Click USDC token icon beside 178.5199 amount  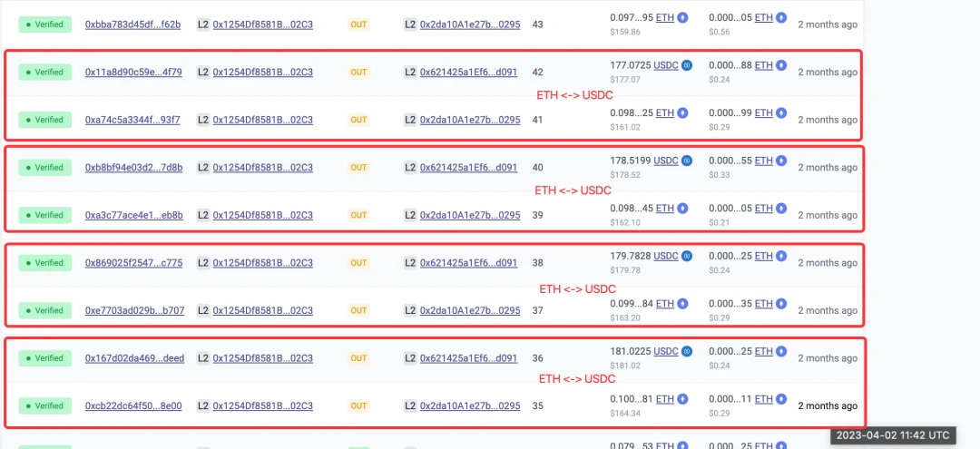click(687, 161)
